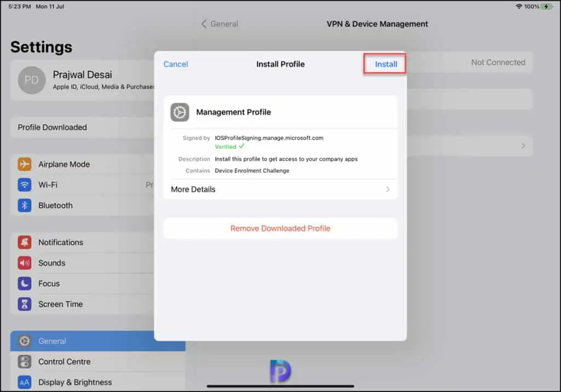Click the Not Connected VPN status
Viewport: 561px width, 392px height.
498,62
